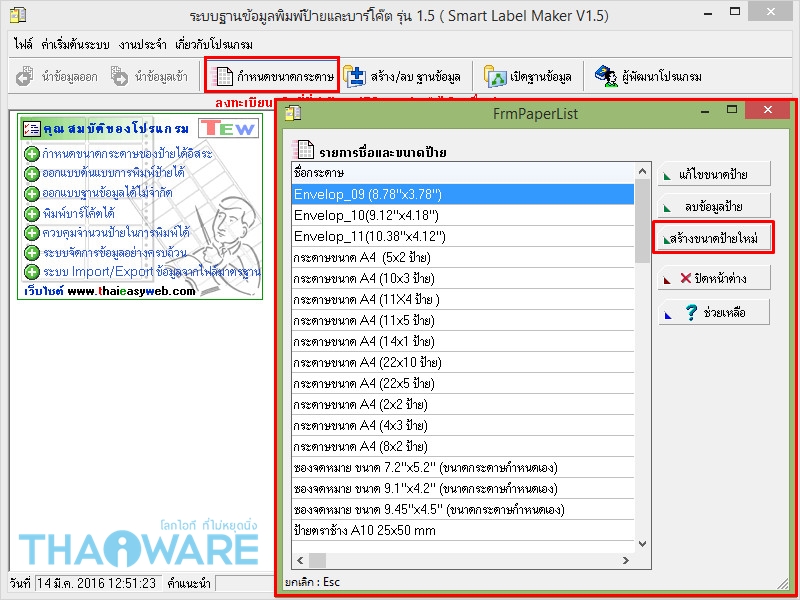The height and width of the screenshot is (600, 800).
Task: Select ซองจดหมาย ขนาด 9.45"x4.5" row
Action: tap(463, 509)
